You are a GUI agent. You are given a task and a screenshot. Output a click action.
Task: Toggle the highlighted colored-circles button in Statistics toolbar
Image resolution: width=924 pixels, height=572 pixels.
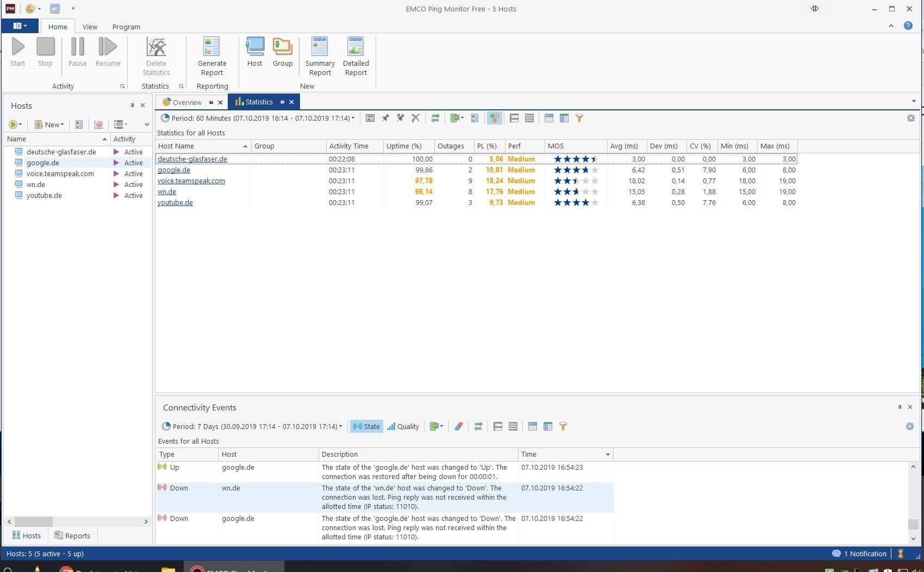(494, 118)
